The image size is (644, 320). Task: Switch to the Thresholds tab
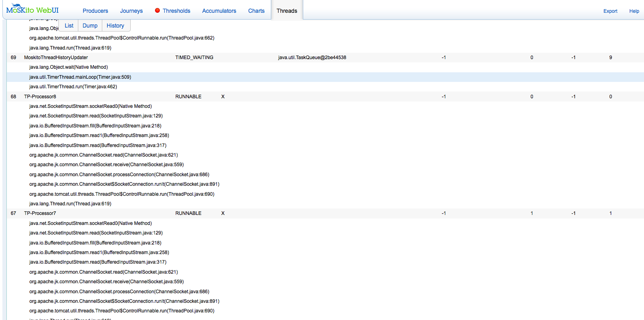tap(177, 11)
